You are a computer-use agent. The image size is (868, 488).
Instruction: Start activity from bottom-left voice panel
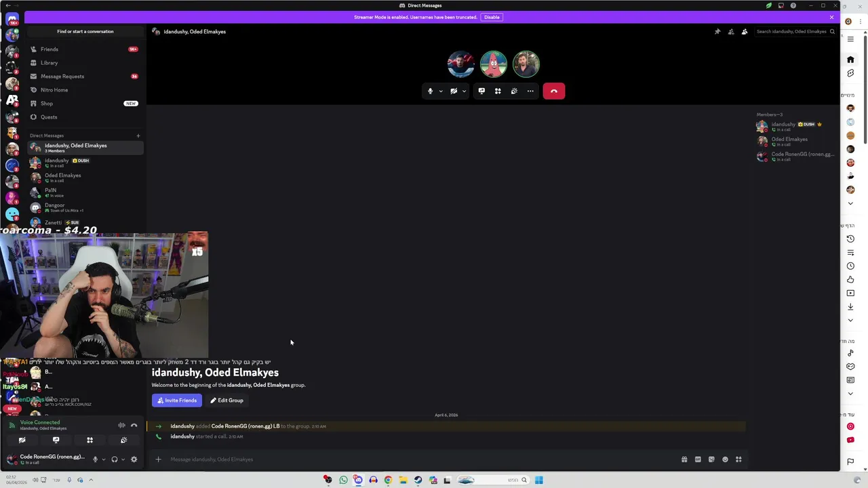click(90, 441)
